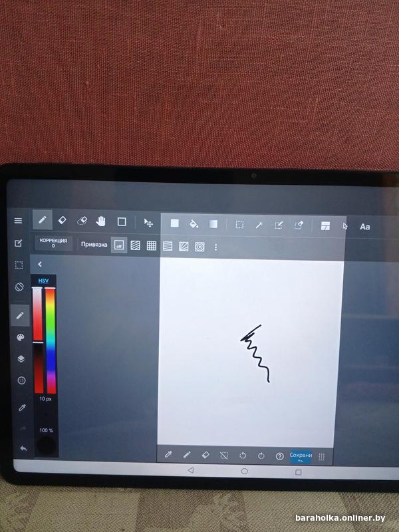The image size is (399, 532).
Task: Select the comic panel divide tool
Action: [325, 226]
